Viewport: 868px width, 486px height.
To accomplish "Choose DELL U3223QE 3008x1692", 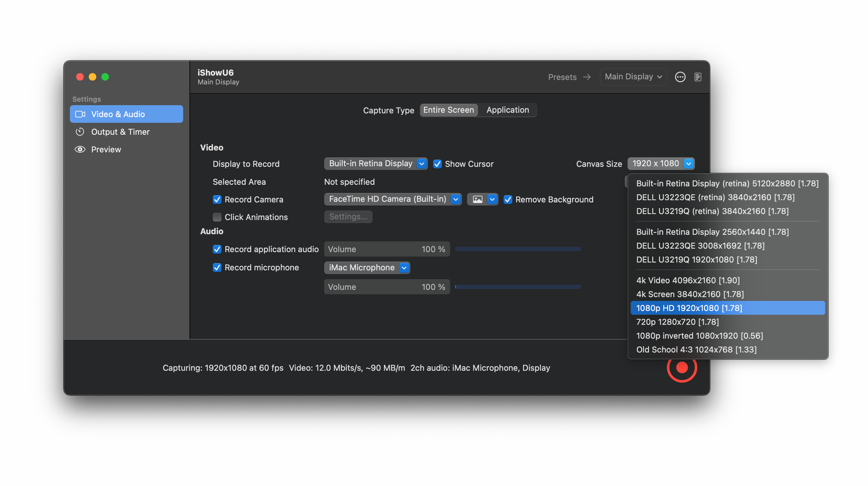I will [727, 246].
